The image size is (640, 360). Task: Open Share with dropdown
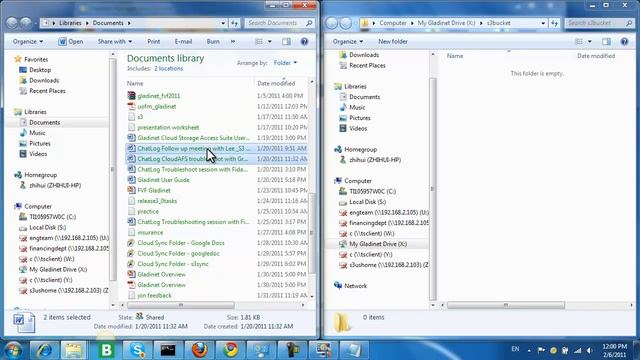click(115, 42)
